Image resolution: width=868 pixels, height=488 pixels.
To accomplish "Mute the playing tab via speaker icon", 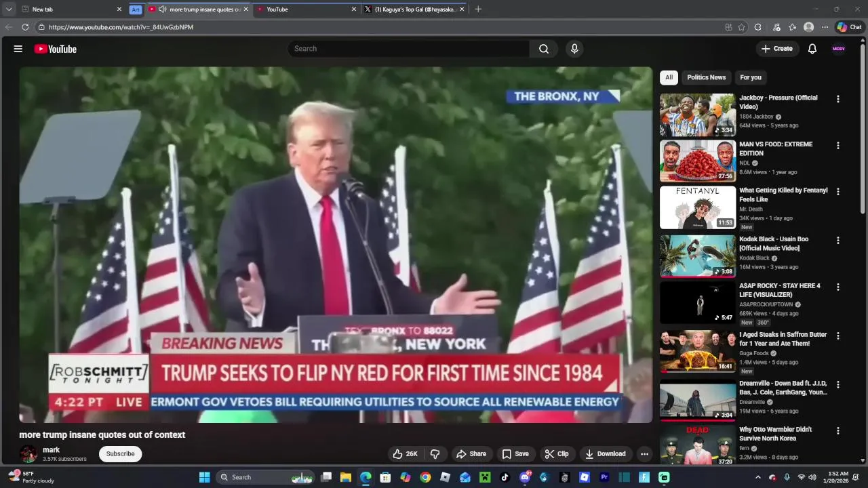I will 163,9.
